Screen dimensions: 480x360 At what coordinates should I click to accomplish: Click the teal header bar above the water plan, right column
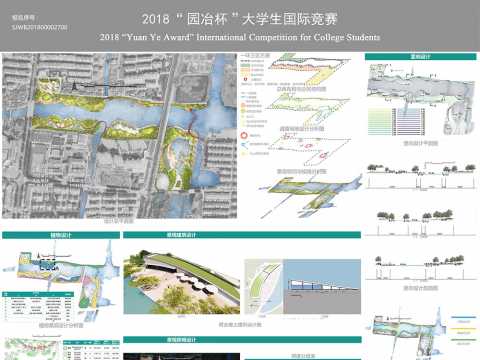click(x=420, y=57)
